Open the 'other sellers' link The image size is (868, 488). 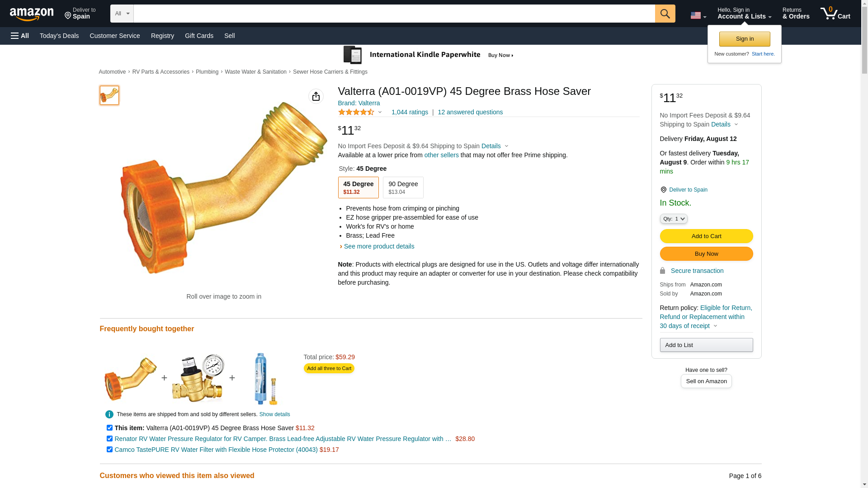tap(441, 155)
